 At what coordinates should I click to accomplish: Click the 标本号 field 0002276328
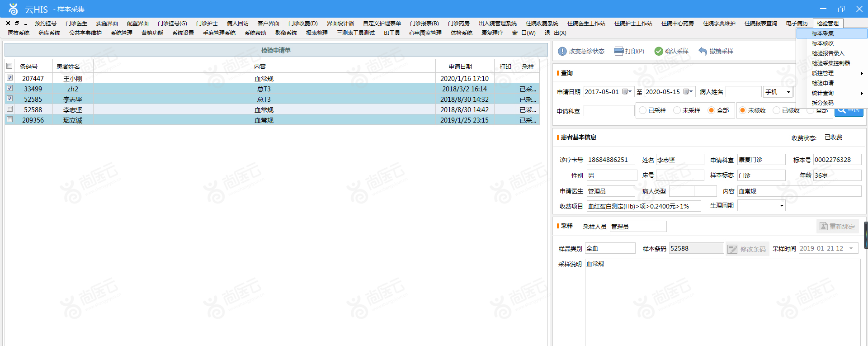pyautogui.click(x=837, y=160)
